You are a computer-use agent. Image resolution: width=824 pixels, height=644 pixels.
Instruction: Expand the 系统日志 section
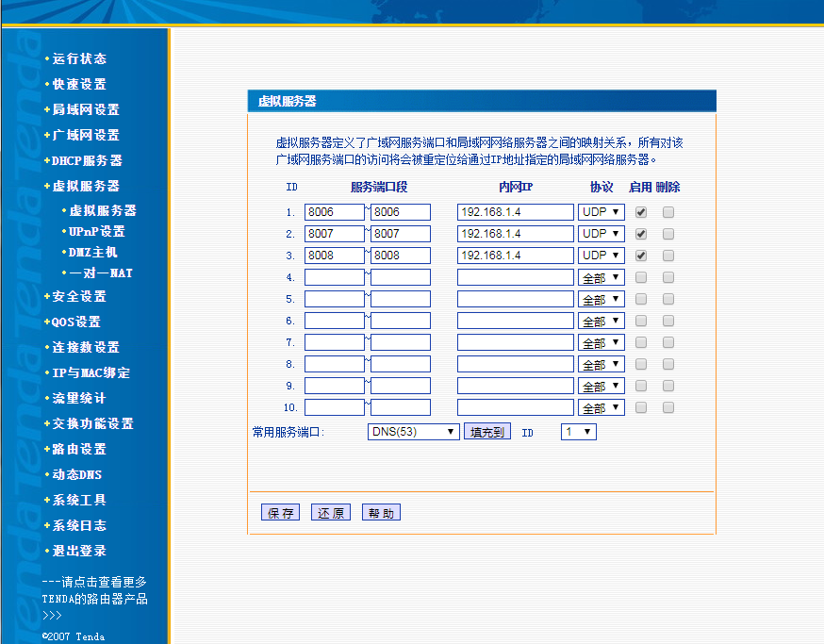click(x=79, y=525)
